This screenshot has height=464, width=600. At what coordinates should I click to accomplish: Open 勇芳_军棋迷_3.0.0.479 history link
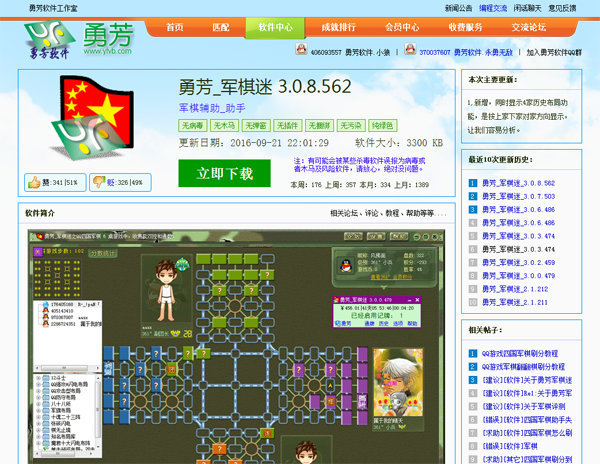[518, 276]
